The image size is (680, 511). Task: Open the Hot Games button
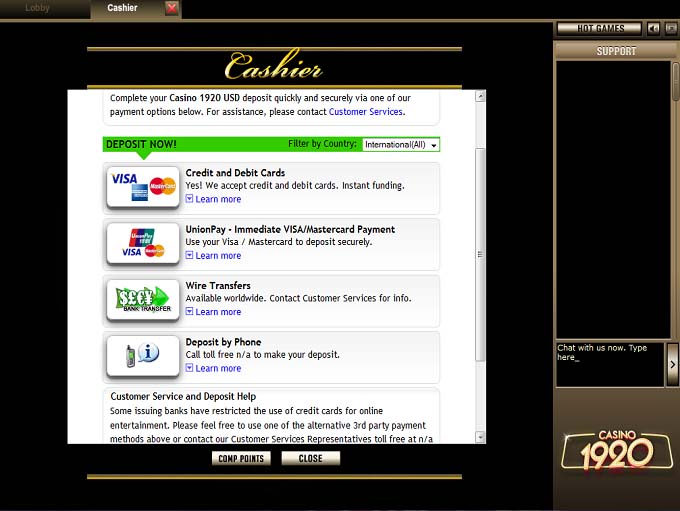(x=599, y=29)
